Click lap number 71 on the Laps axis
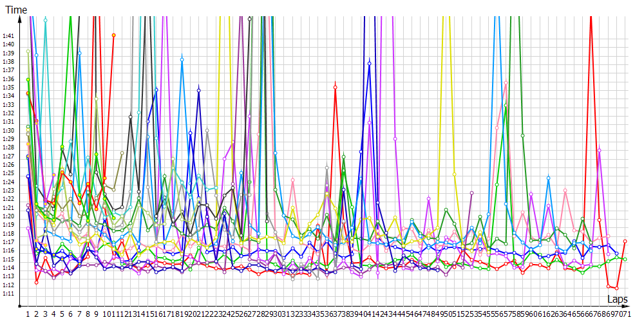Screen dimensions: 644x322 click(x=625, y=314)
